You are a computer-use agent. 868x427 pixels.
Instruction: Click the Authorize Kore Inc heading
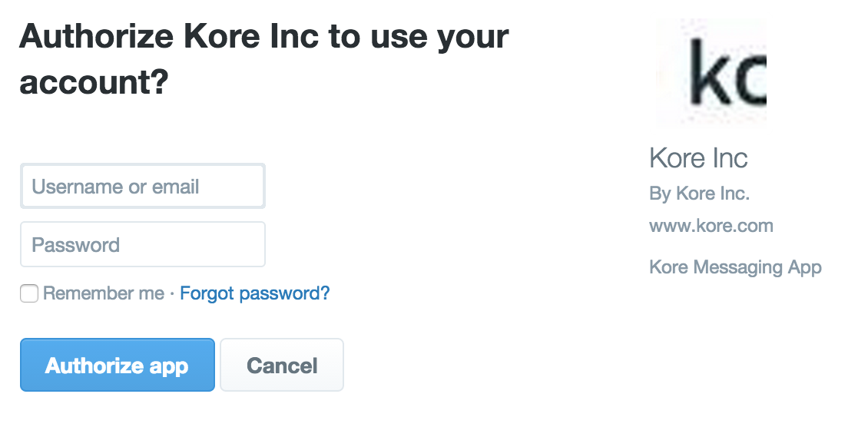click(x=263, y=37)
